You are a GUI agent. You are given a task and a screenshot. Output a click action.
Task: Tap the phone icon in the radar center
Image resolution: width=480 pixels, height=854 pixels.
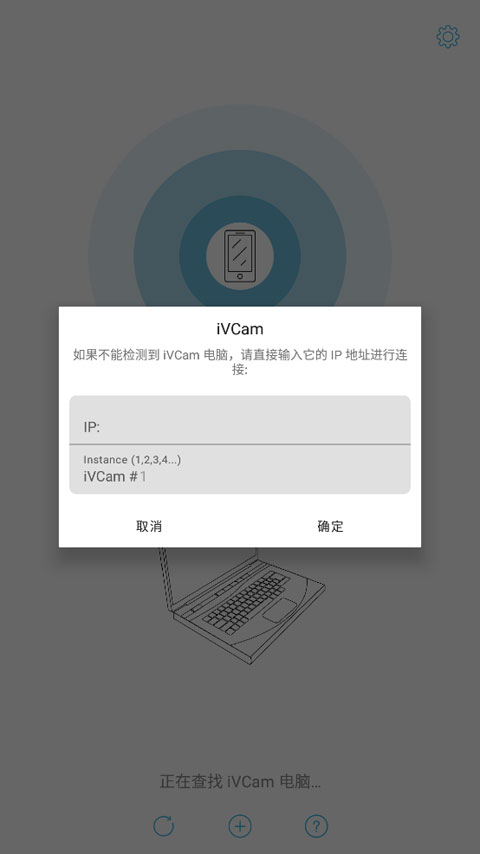[x=240, y=255]
